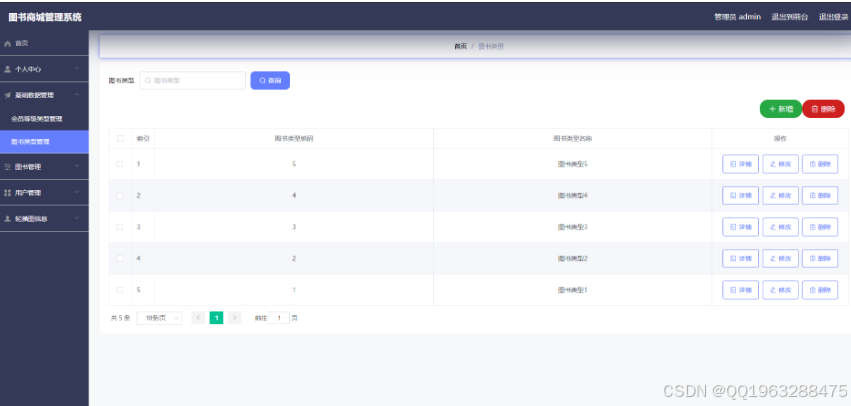Expand the 个人中心 sidebar menu
851x406 pixels.
44,69
